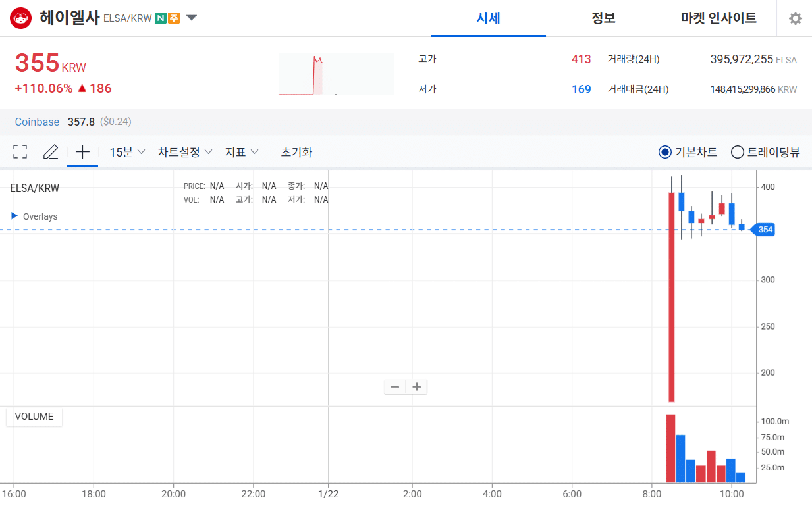Click the 초기화 reset button
812x506 pixels.
pyautogui.click(x=296, y=152)
